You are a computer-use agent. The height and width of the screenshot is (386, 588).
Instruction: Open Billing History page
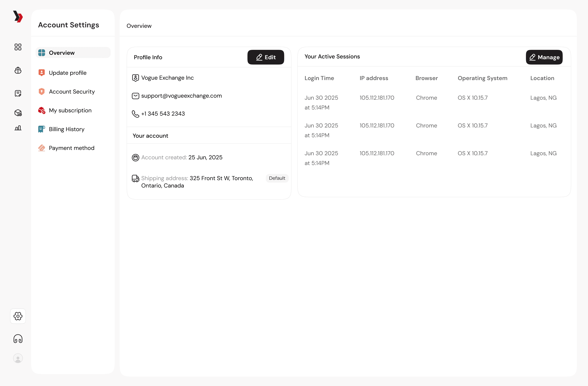67,129
